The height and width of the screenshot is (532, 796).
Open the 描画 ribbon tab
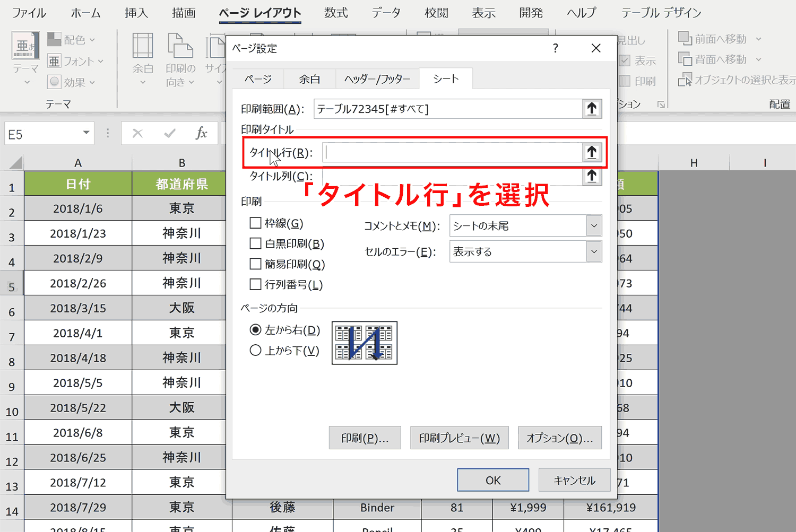pos(184,13)
